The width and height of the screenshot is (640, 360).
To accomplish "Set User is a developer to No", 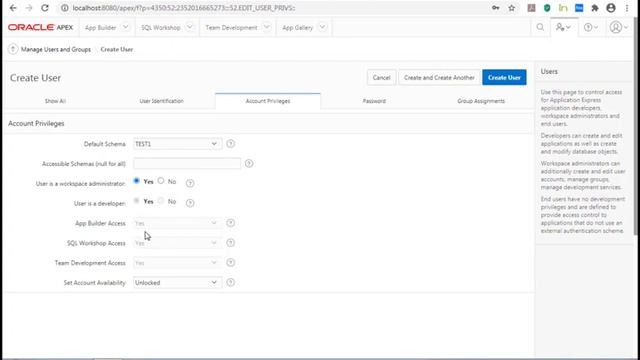I will (x=161, y=200).
